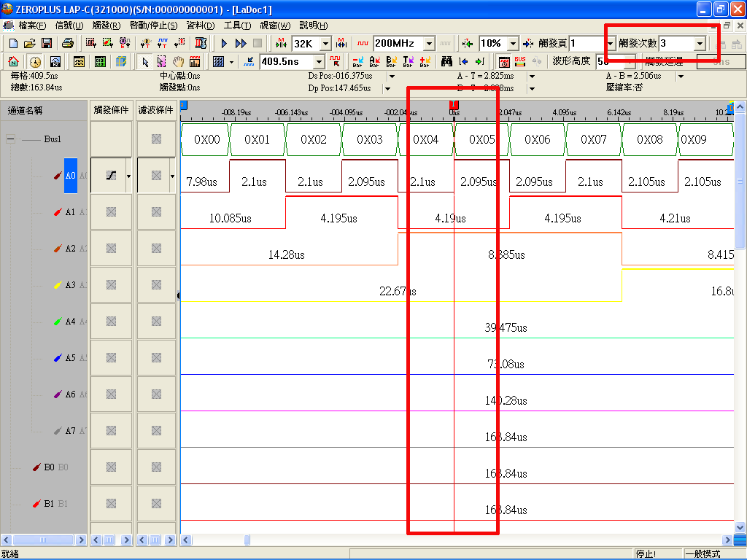Open the 工具(T) menu
This screenshot has width=747, height=560.
[237, 26]
